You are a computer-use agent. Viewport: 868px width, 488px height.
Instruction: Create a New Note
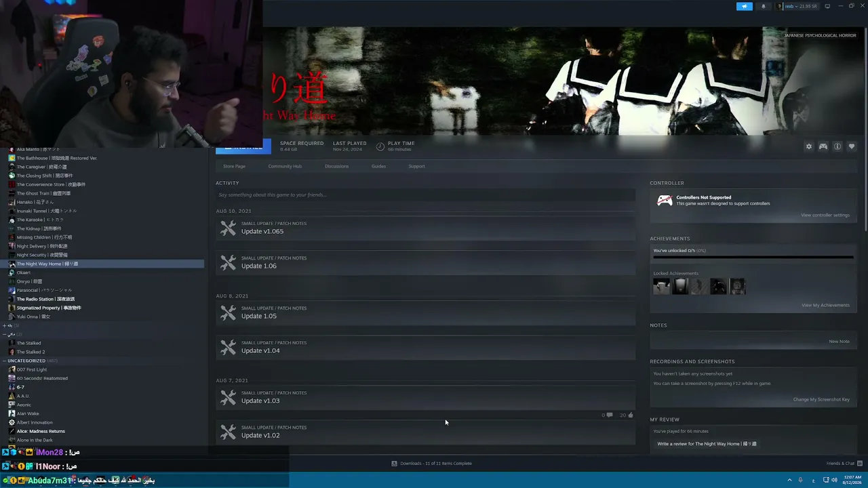click(x=839, y=341)
